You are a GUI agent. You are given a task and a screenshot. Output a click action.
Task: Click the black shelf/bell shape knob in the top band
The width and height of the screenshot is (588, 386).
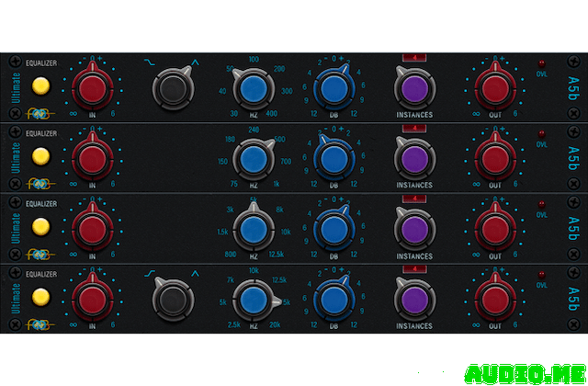point(171,88)
